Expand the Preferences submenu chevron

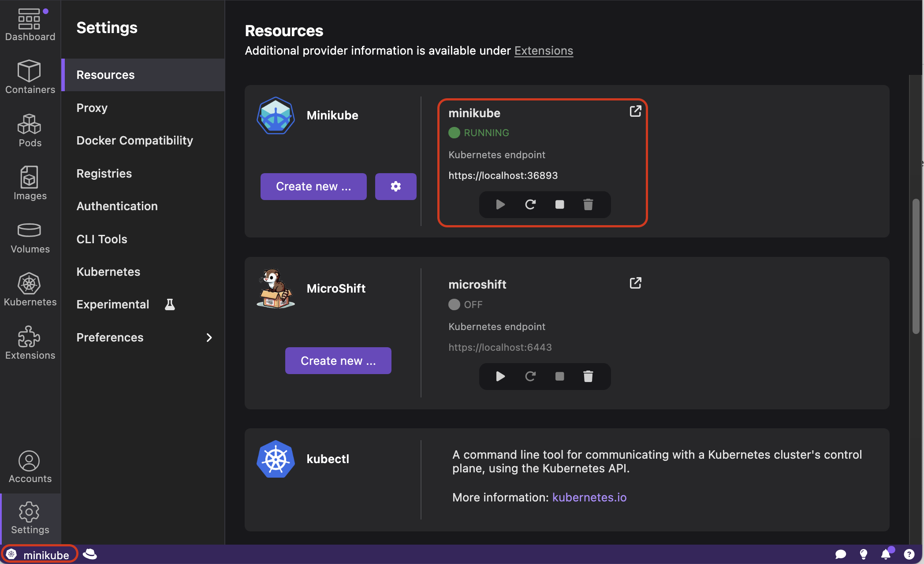(x=209, y=338)
